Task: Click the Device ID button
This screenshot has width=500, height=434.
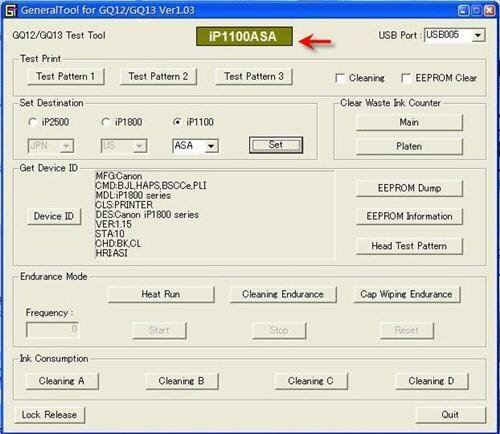Action: pos(54,216)
